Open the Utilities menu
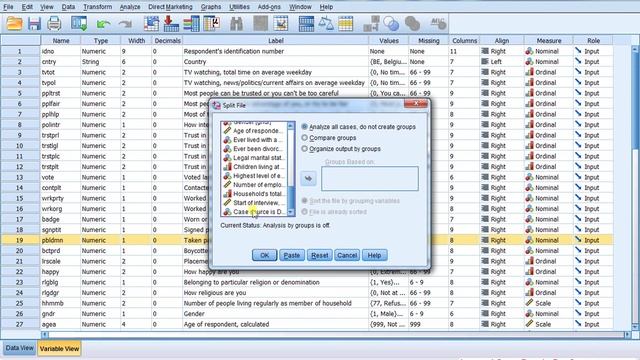 coord(239,7)
